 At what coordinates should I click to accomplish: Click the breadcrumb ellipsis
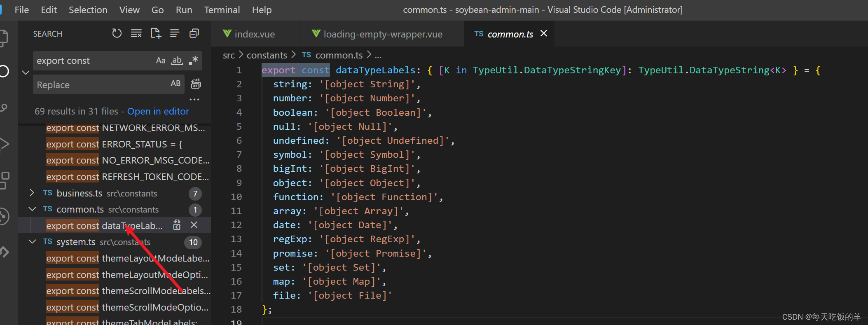[x=378, y=55]
